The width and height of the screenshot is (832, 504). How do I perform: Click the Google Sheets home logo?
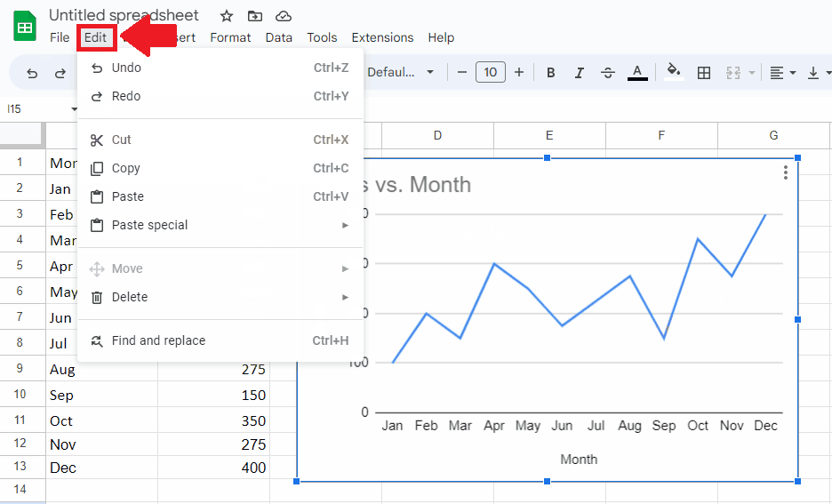(x=24, y=27)
